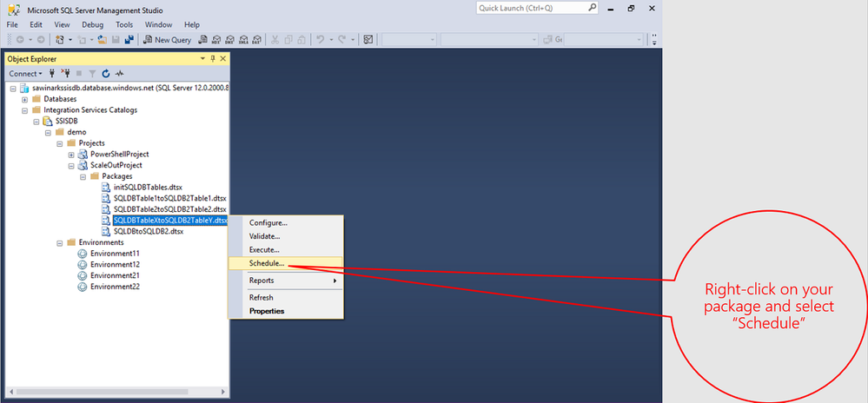The height and width of the screenshot is (403, 868).
Task: Collapse the Packages folder node
Action: [83, 176]
